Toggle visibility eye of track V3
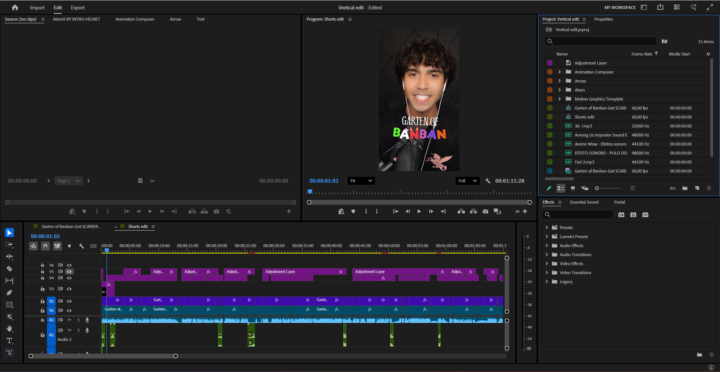The width and height of the screenshot is (720, 372). point(69,289)
